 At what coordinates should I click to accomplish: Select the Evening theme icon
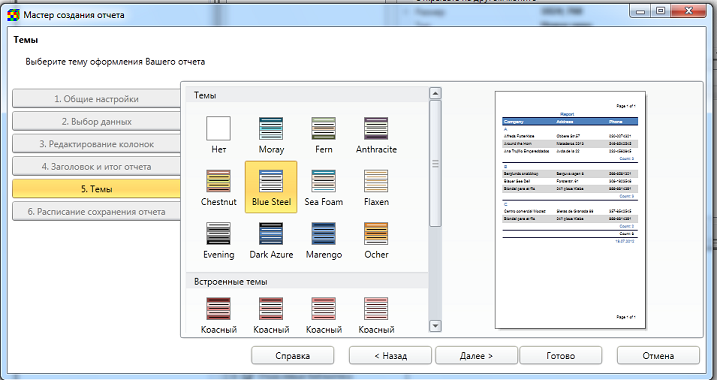[219, 234]
